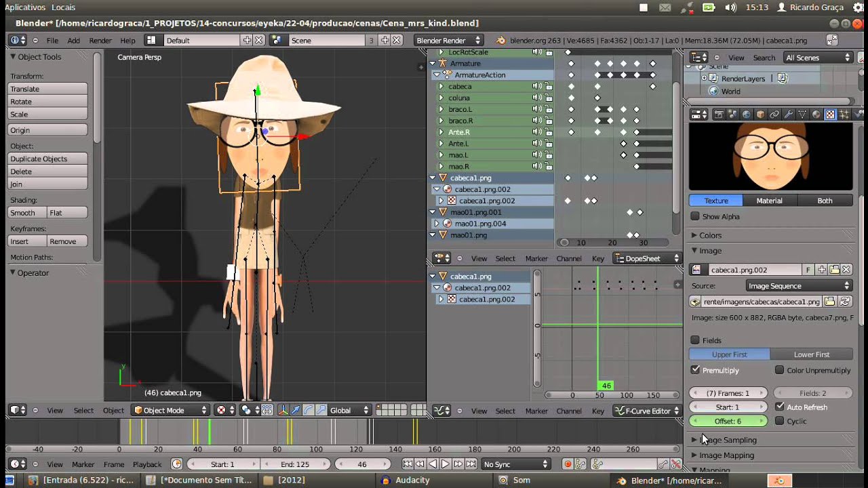Enable the Fields checkbox

(x=695, y=340)
